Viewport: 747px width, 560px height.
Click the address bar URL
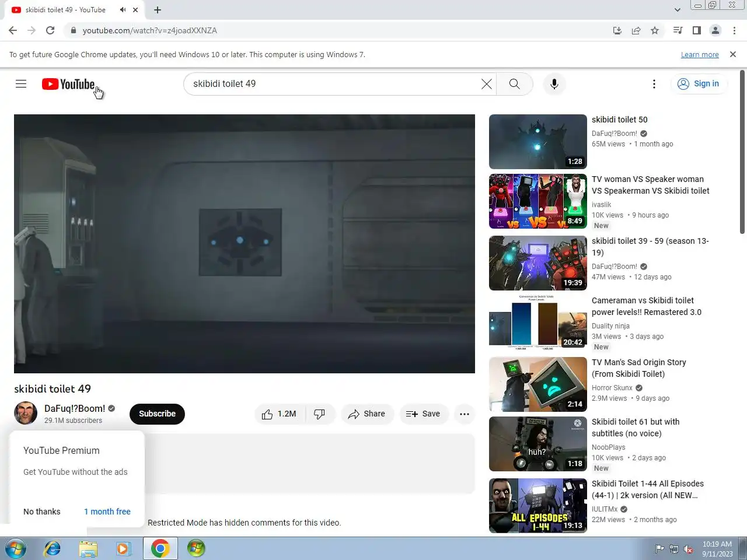150,30
